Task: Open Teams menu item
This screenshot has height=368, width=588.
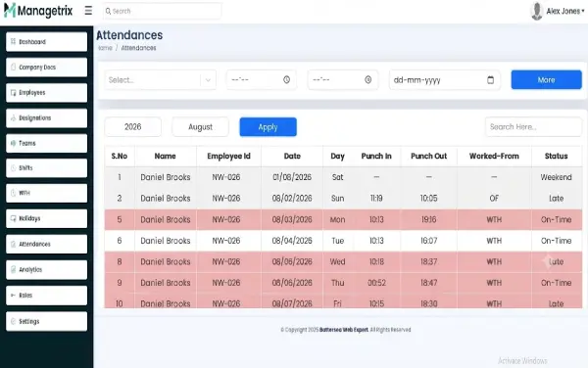Action: pyautogui.click(x=46, y=143)
